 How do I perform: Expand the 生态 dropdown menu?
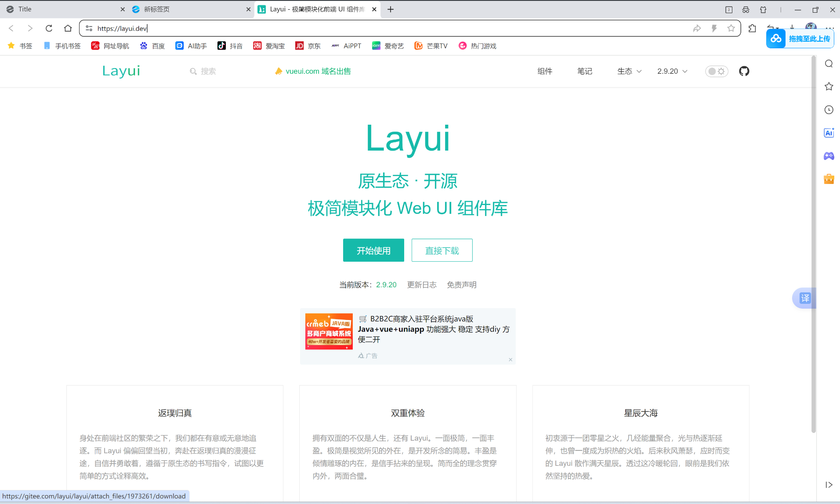point(629,71)
